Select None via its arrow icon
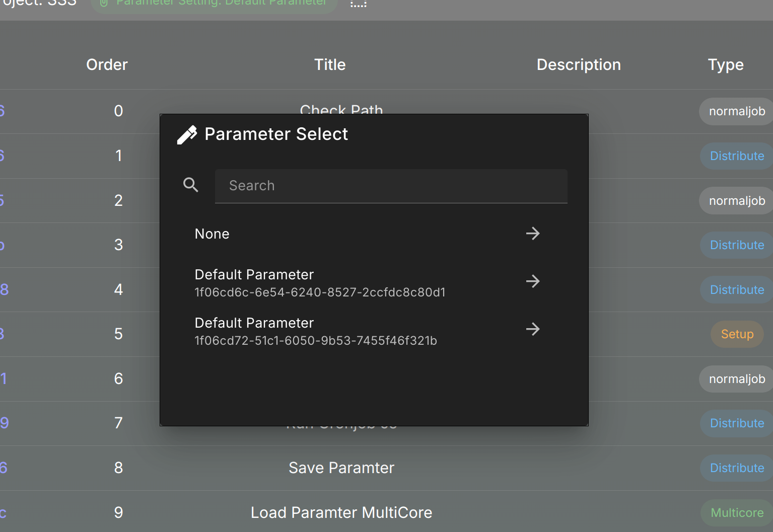Image resolution: width=773 pixels, height=532 pixels. [532, 234]
